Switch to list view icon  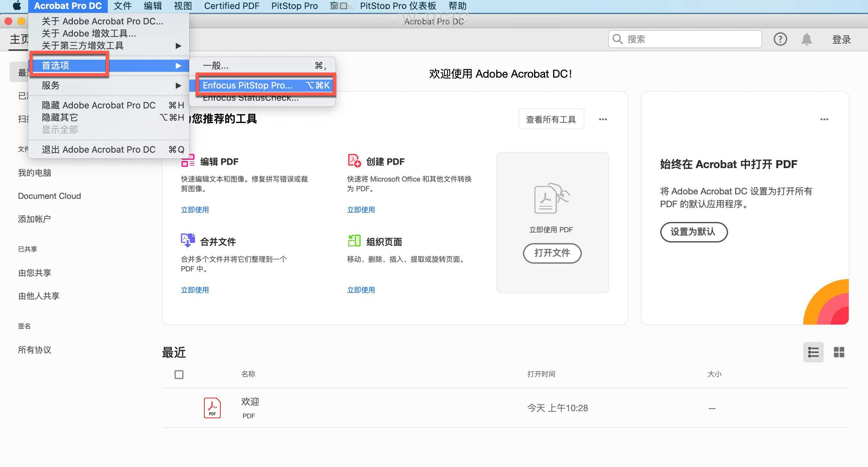click(x=813, y=352)
